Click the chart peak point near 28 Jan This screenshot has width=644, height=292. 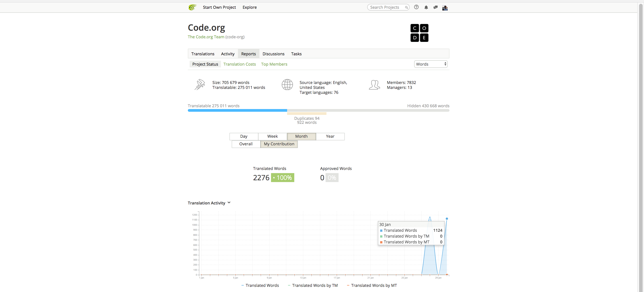tap(430, 217)
